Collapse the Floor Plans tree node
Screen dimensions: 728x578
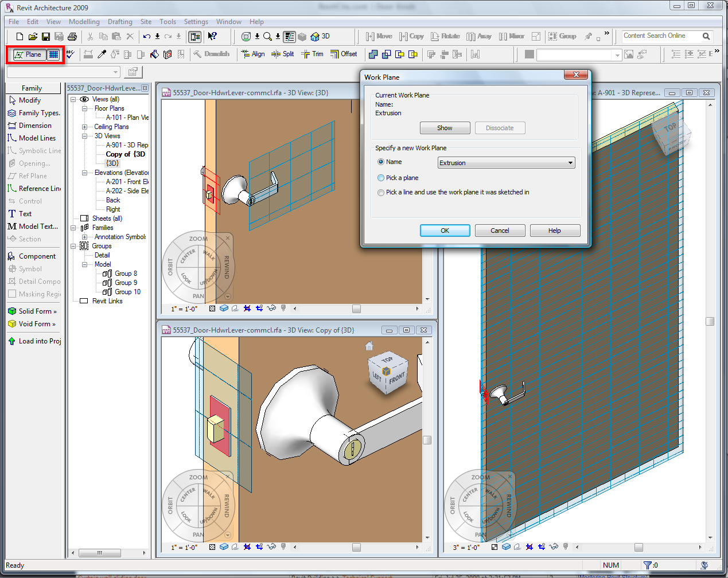[x=84, y=108]
